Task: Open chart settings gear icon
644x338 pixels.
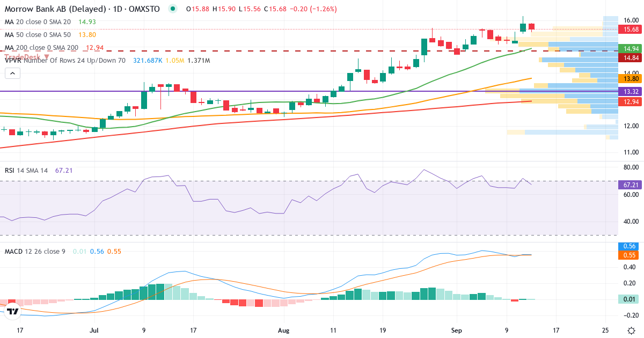Action: [x=631, y=330]
